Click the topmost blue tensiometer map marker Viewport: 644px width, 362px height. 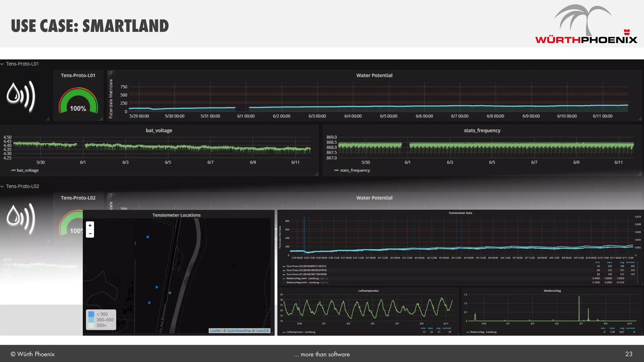[x=148, y=237]
